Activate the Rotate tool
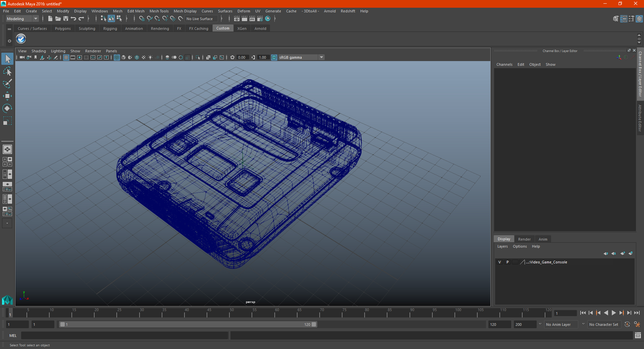This screenshot has height=349, width=644. click(7, 108)
